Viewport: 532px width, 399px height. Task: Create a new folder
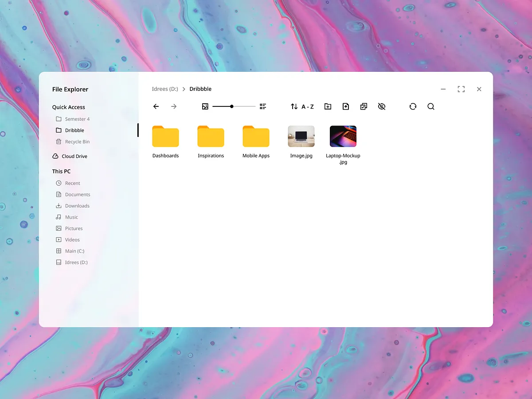pos(328,106)
